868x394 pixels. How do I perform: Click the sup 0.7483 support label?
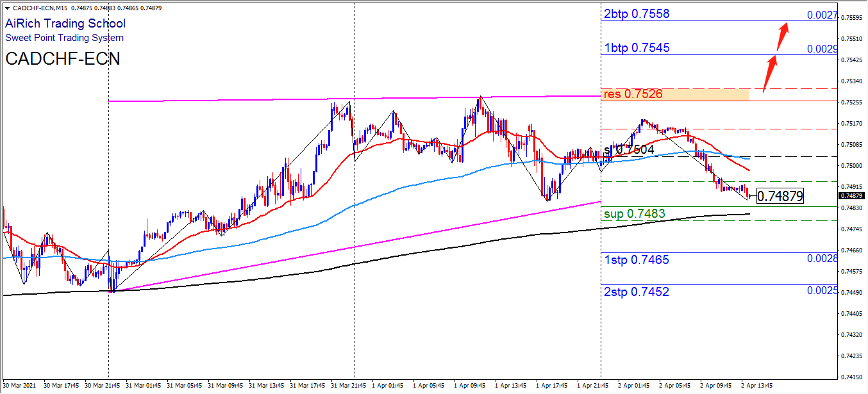tap(633, 213)
